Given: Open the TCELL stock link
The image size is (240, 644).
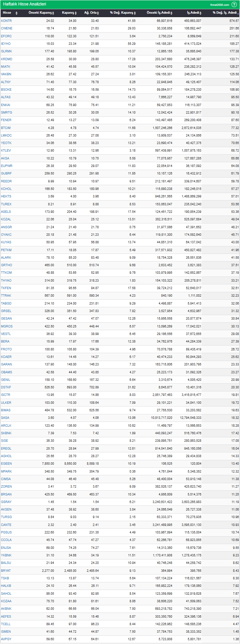Looking at the screenshot, I should (6, 624).
